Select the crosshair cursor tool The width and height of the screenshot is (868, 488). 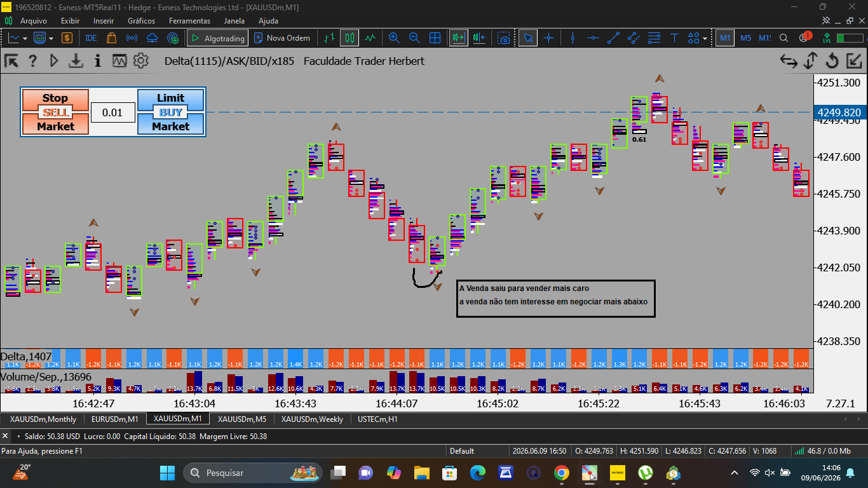[x=548, y=38]
